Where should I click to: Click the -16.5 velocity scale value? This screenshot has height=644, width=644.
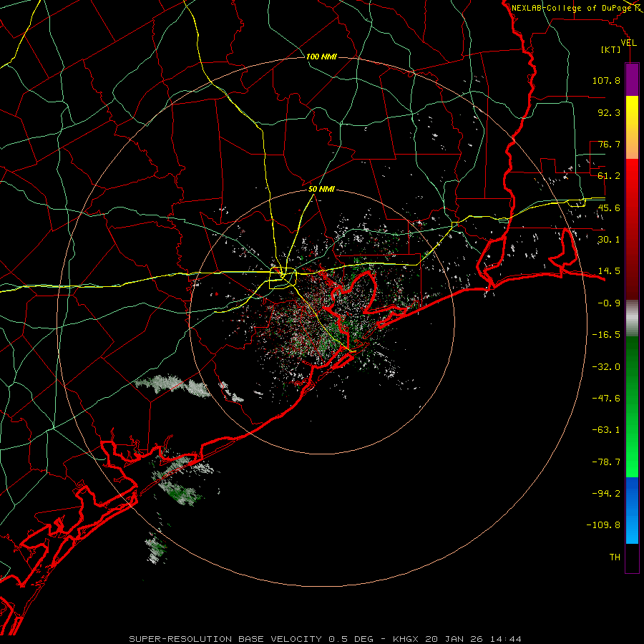coord(606,335)
